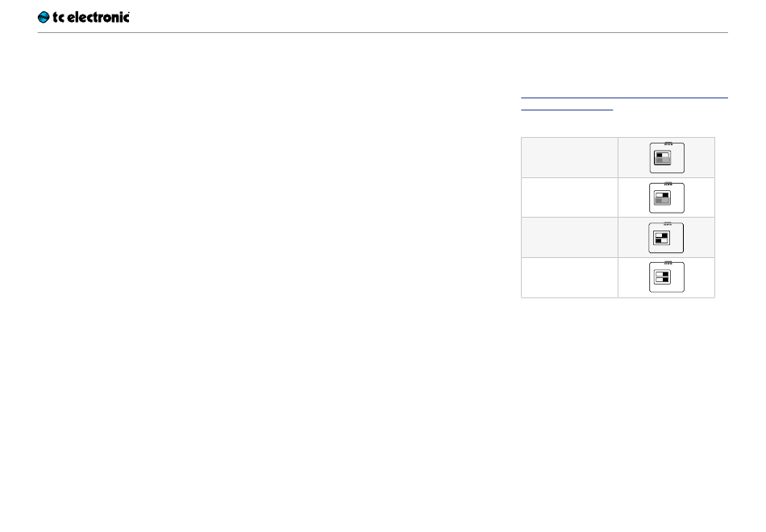Screen dimensions: 766x532
Task: Click the blue circular emblem beside tc electronic
Action: [x=44, y=18]
